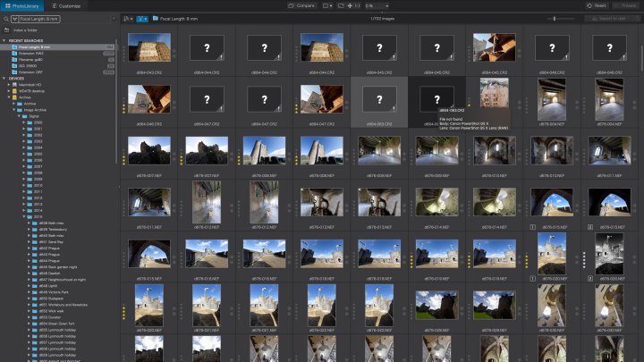This screenshot has width=644, height=362.
Task: Click the Image Archive folder icon
Action: (x=20, y=110)
